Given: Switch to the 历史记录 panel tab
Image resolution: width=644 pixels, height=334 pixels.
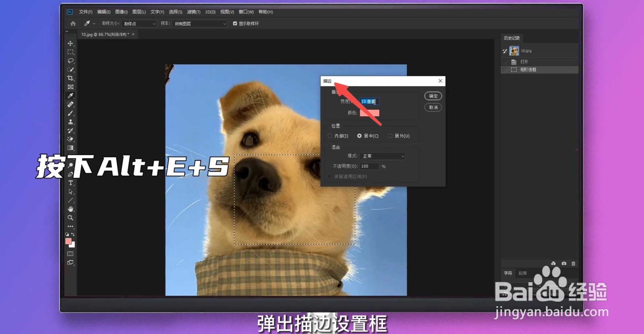Looking at the screenshot, I should click(512, 38).
